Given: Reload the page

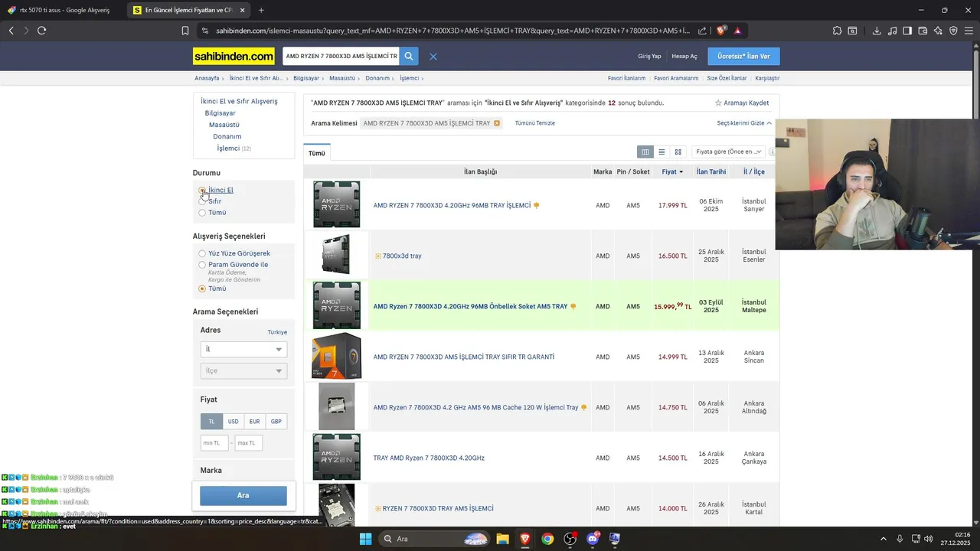Looking at the screenshot, I should [41, 31].
